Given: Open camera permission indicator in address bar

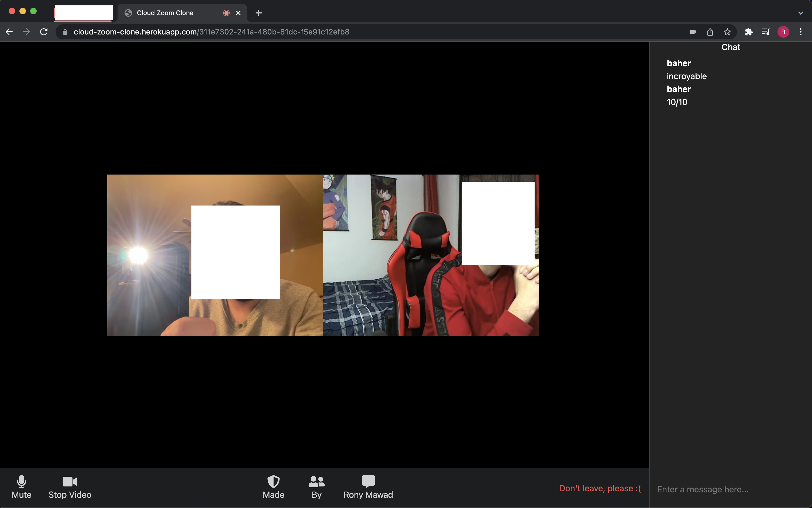Looking at the screenshot, I should click(693, 32).
